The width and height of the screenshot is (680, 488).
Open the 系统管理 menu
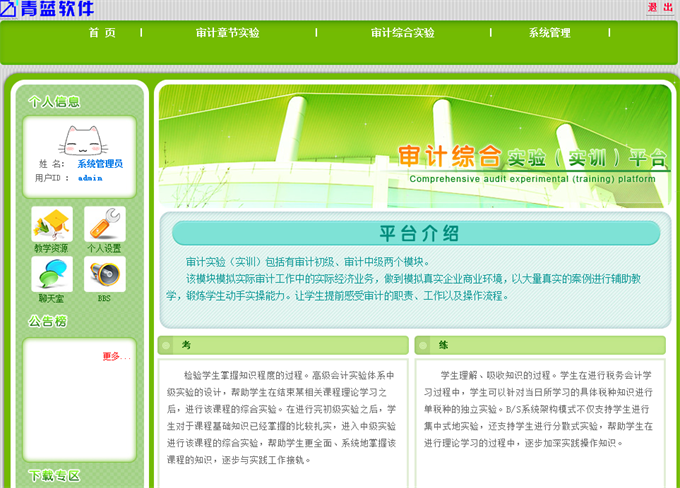549,33
